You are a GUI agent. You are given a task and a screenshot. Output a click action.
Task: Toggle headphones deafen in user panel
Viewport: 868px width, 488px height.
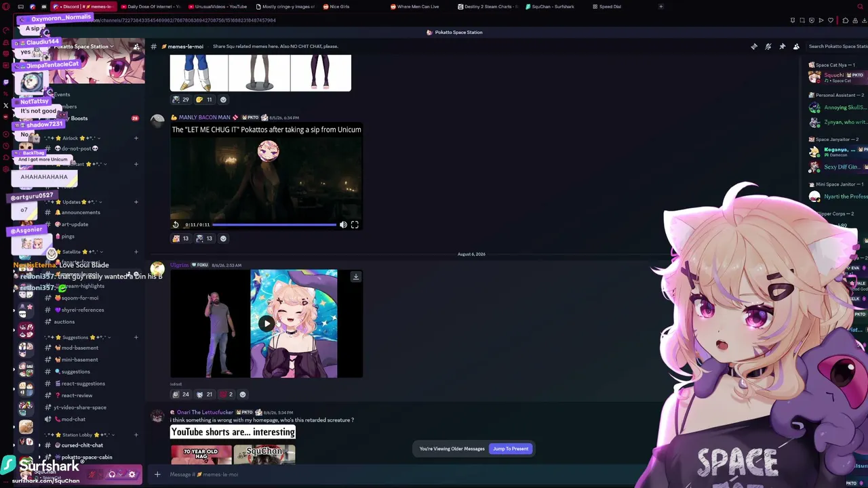[112, 474]
